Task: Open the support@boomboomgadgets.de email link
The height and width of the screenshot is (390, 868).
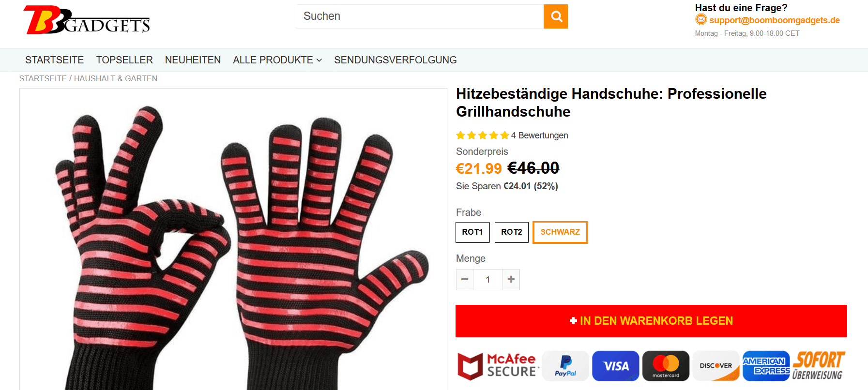Action: (x=775, y=20)
